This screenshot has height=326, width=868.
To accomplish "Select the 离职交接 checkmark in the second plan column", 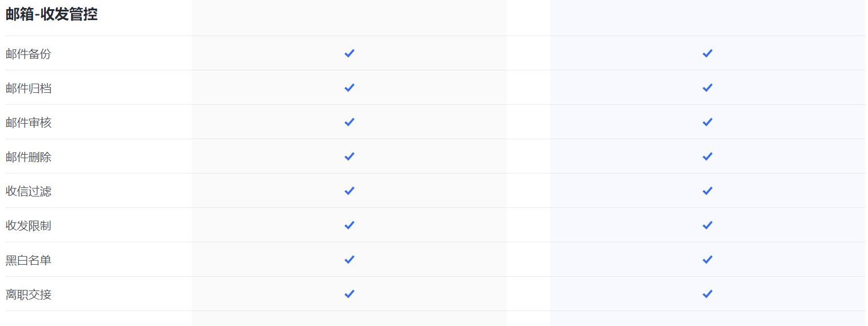I will [708, 294].
